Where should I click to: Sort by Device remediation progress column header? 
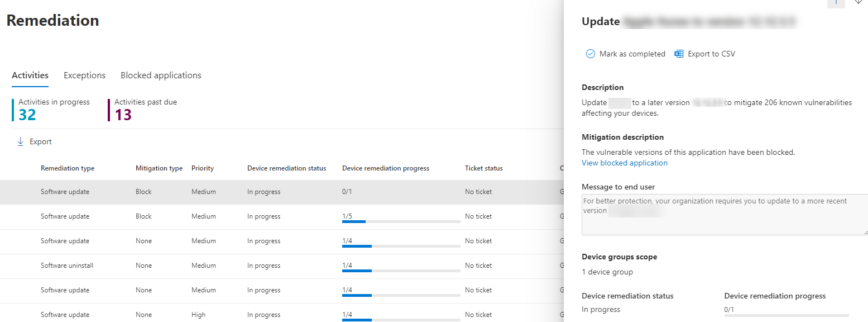(385, 168)
